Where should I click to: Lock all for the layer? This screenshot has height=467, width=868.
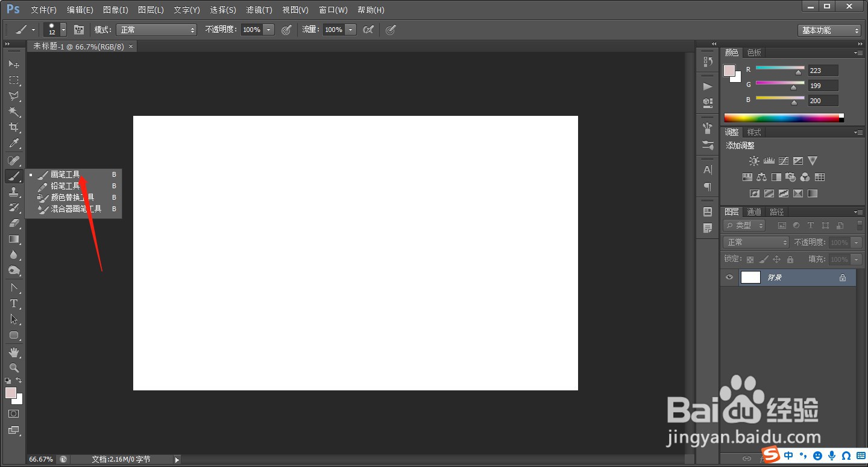click(x=790, y=259)
